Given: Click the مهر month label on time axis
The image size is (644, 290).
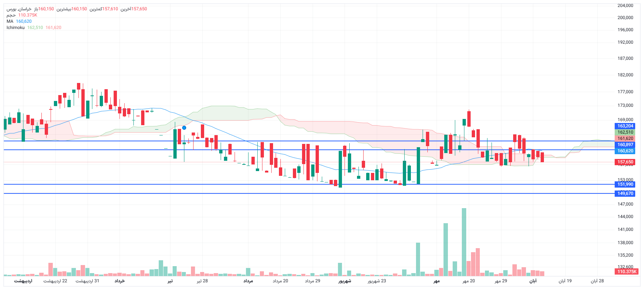Looking at the screenshot, I should [436, 281].
